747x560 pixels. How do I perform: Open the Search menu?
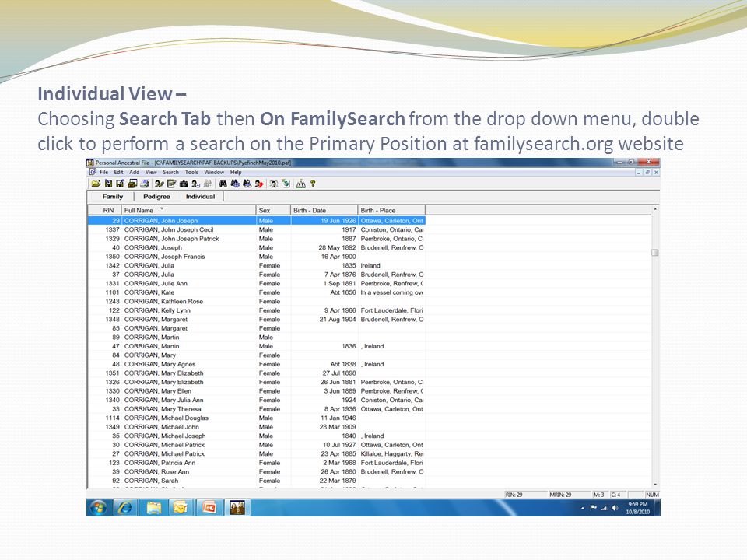coord(171,173)
